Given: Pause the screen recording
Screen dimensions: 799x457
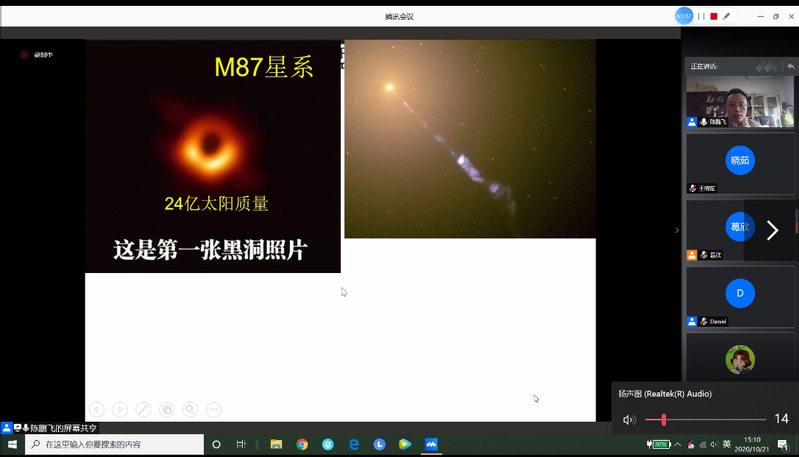Looking at the screenshot, I should (x=702, y=16).
